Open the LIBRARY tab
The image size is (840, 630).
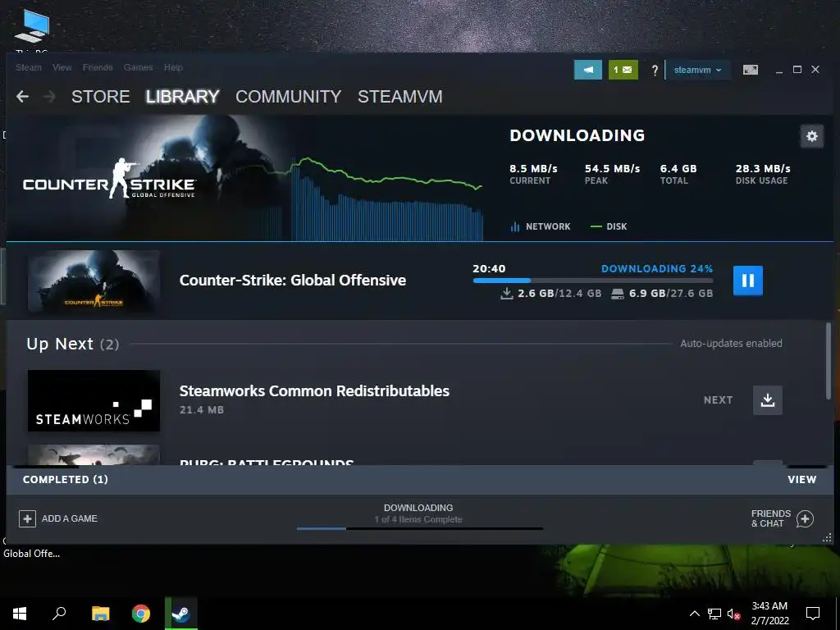pyautogui.click(x=183, y=97)
